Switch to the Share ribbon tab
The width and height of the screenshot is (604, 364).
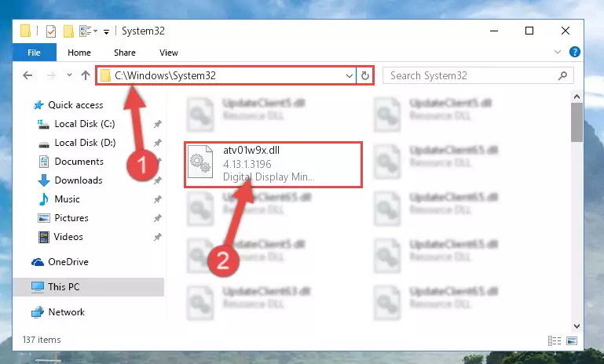coord(125,53)
